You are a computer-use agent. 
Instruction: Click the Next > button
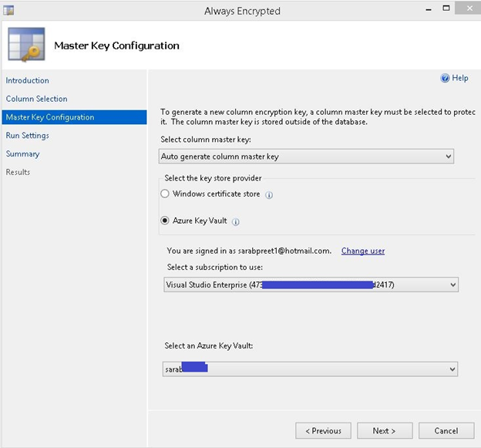[x=385, y=431]
